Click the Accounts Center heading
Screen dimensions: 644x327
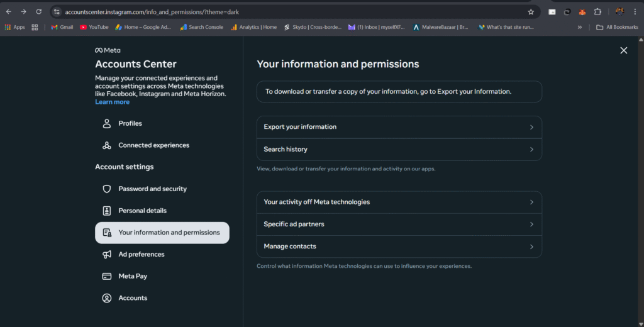(136, 64)
